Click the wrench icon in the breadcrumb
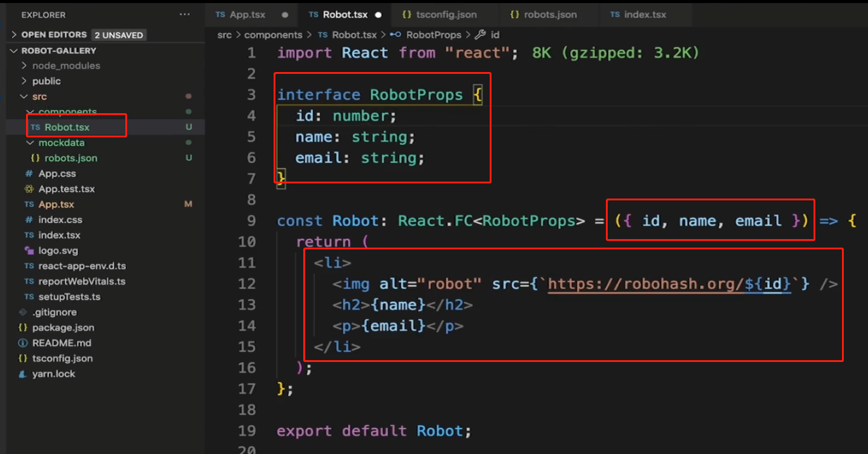 [x=481, y=35]
